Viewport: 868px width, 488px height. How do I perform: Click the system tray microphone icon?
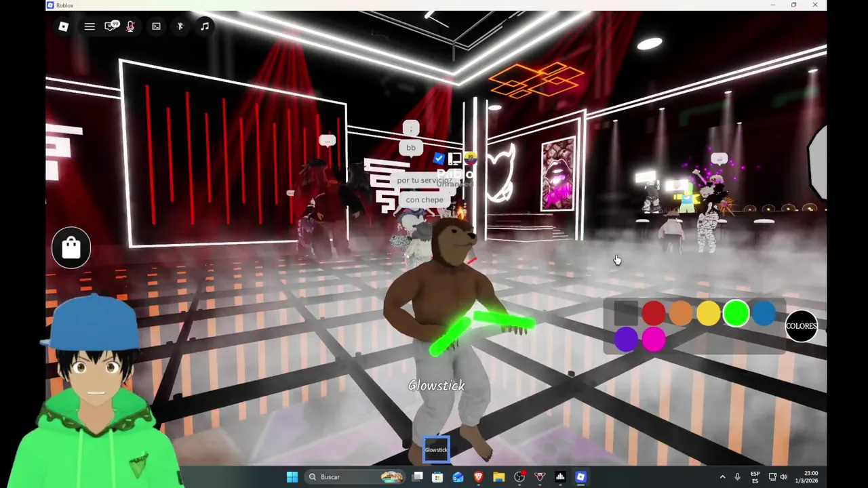point(737,477)
